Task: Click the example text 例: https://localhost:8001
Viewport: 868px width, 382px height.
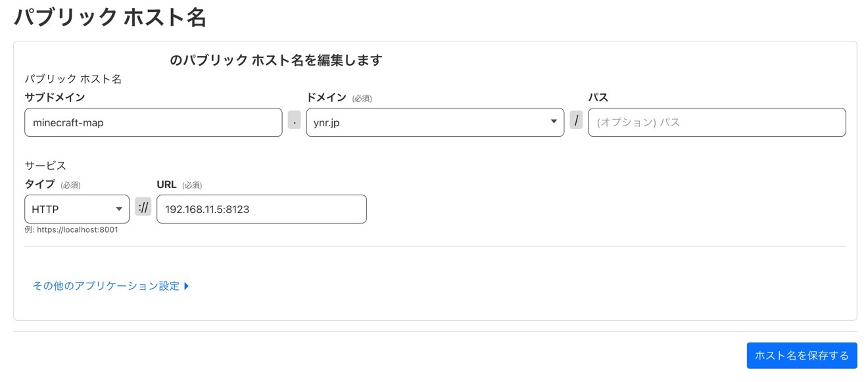Action: click(x=71, y=230)
